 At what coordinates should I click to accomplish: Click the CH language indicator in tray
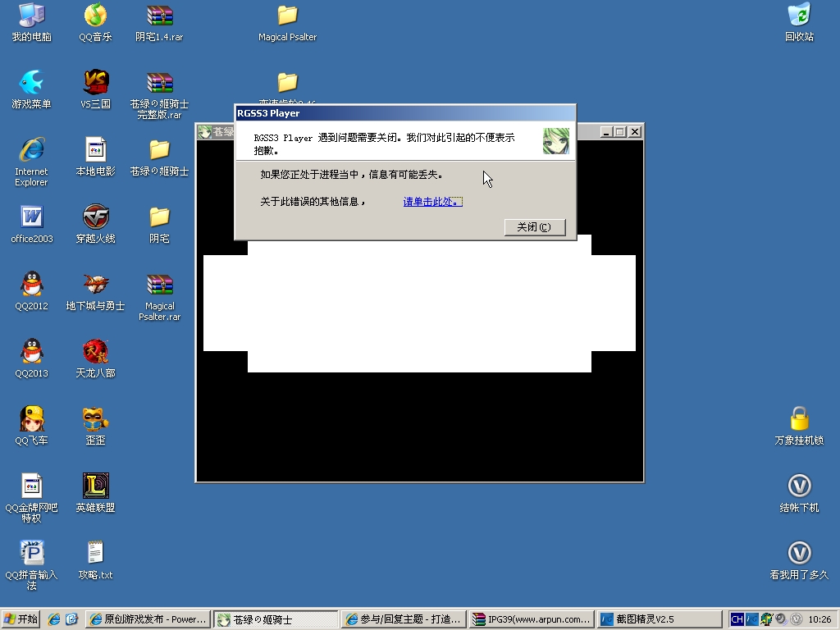click(737, 619)
